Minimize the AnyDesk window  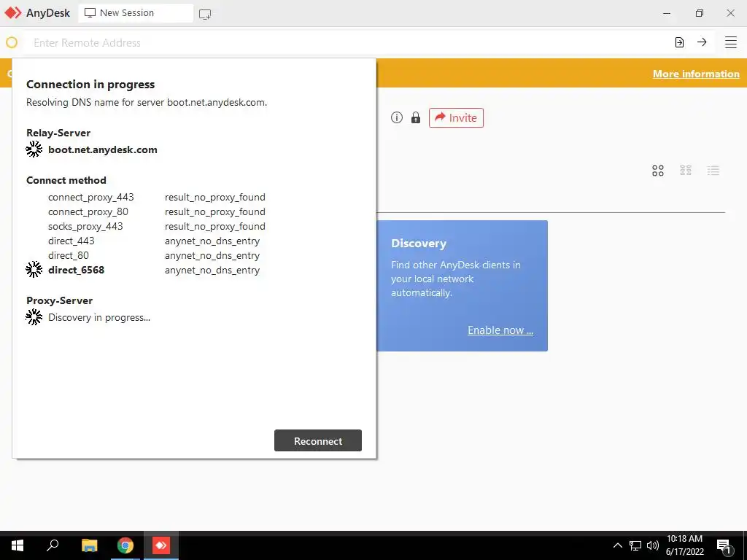coord(667,13)
